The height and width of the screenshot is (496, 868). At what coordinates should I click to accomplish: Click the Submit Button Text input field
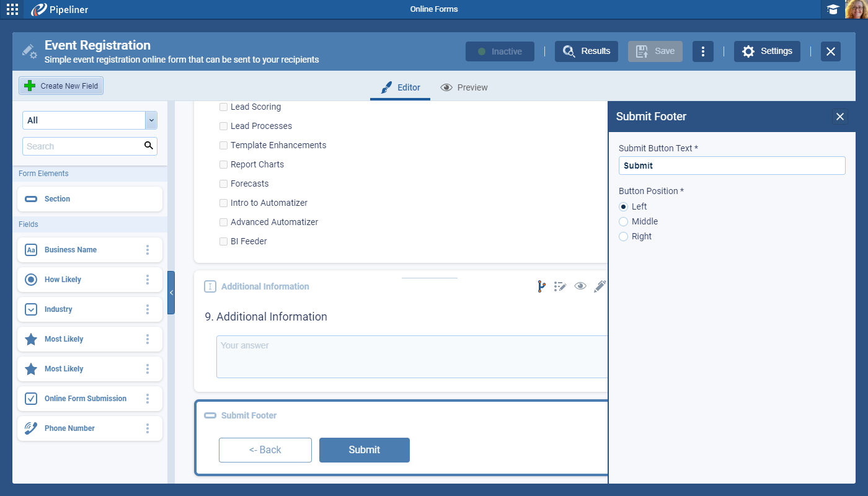coord(732,166)
